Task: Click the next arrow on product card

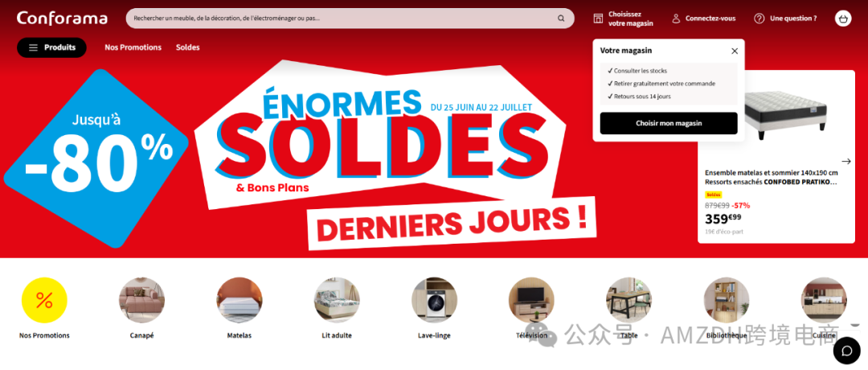Action: coord(845,161)
